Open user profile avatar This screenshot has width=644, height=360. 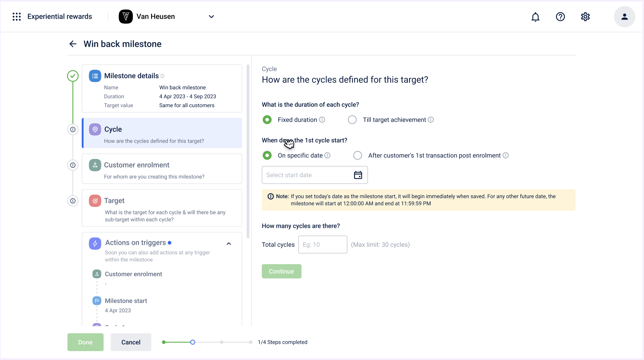pyautogui.click(x=624, y=17)
